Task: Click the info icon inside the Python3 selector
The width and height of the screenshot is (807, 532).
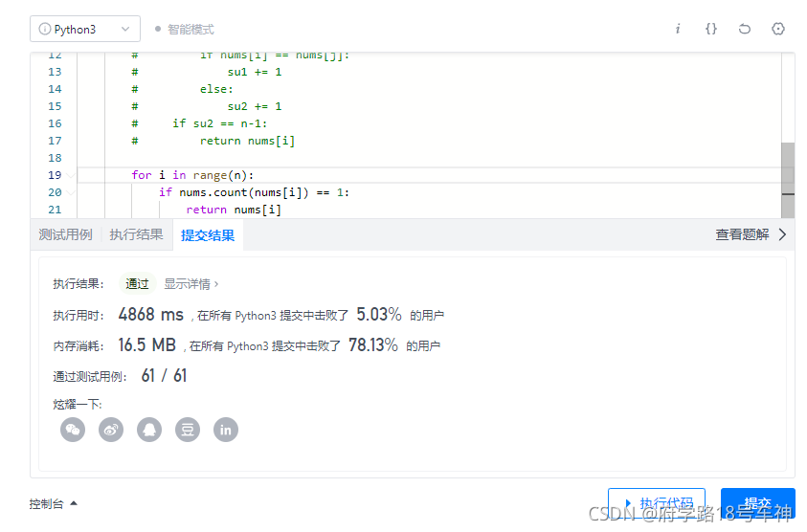Action: [x=45, y=30]
